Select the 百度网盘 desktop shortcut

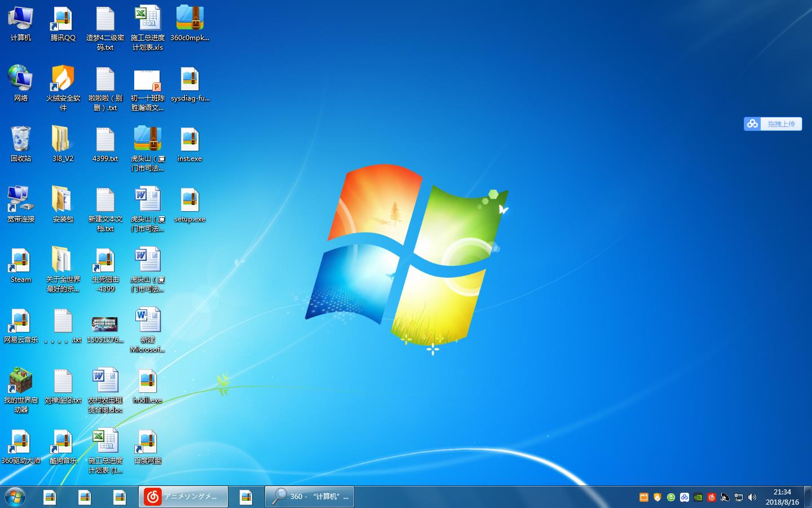(x=148, y=443)
